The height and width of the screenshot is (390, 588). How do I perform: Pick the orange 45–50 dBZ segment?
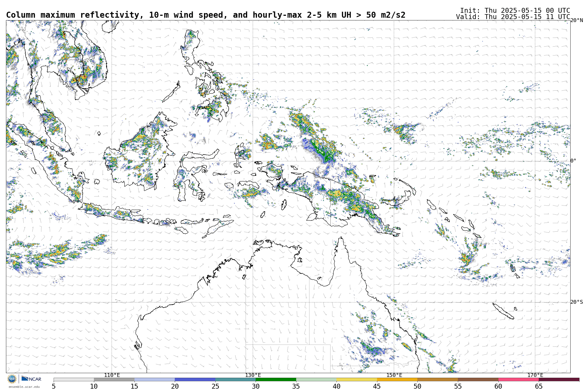(x=397, y=379)
